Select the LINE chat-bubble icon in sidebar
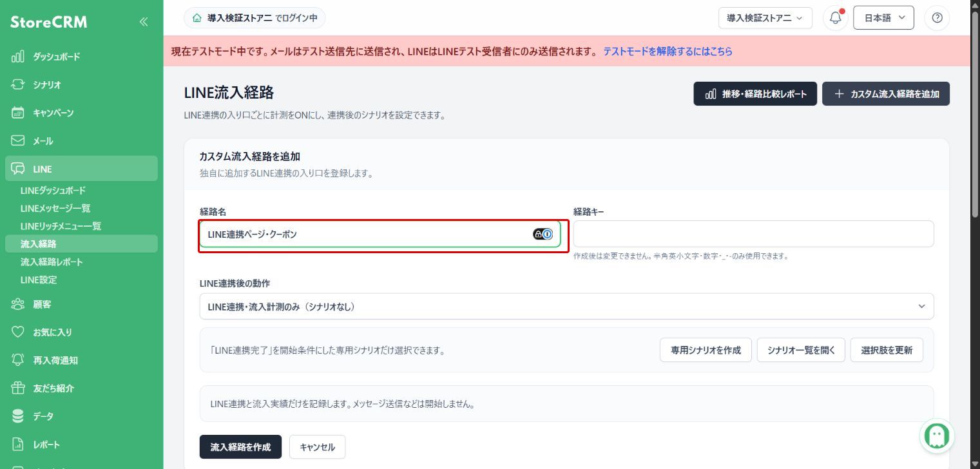Screen dimensions: 980x469 pos(18,169)
